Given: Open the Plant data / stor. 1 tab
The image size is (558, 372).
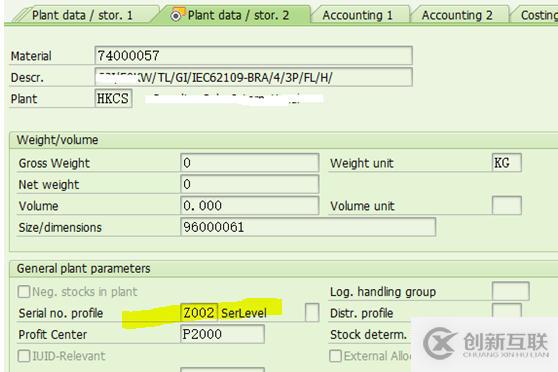Looking at the screenshot, I should [x=83, y=15].
